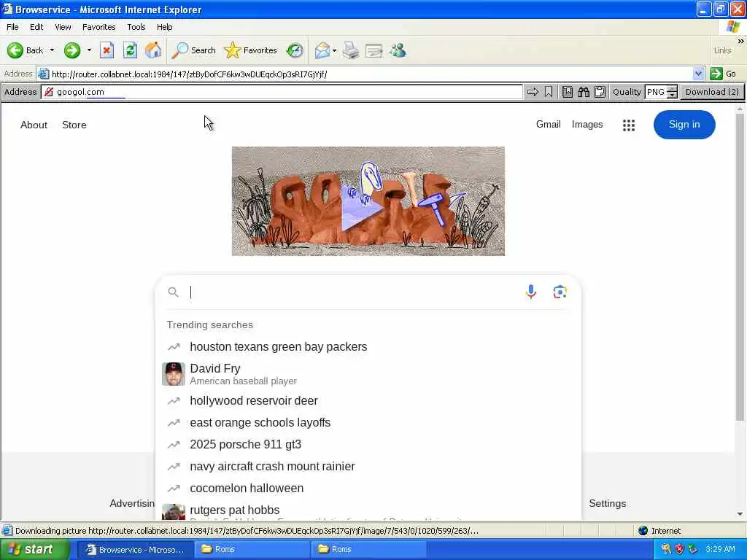Click the Browservice clipboard icon
The width and height of the screenshot is (747, 560).
tap(600, 92)
